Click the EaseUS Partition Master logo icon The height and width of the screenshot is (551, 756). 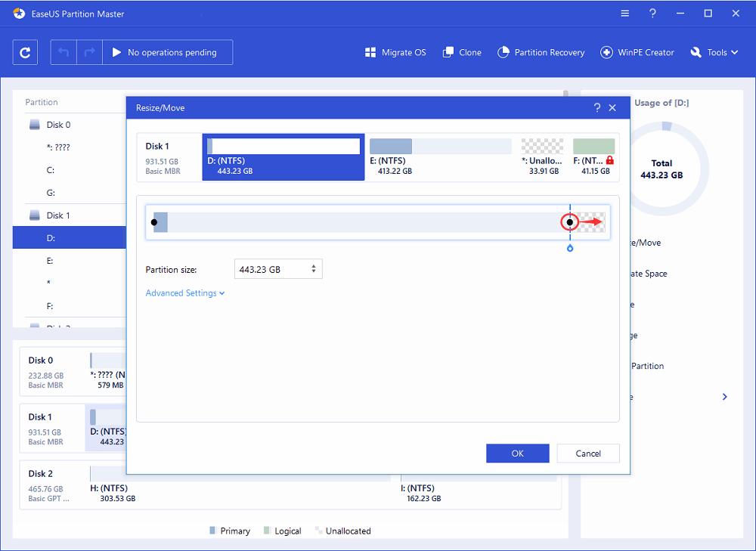pyautogui.click(x=19, y=14)
